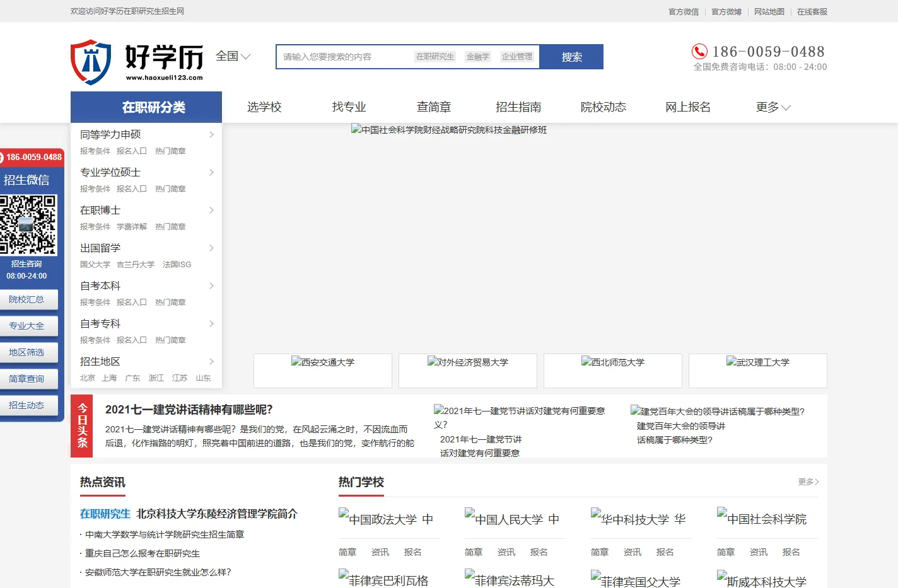Open 热门简章 under 自考本科
898x588 pixels.
[x=170, y=303]
